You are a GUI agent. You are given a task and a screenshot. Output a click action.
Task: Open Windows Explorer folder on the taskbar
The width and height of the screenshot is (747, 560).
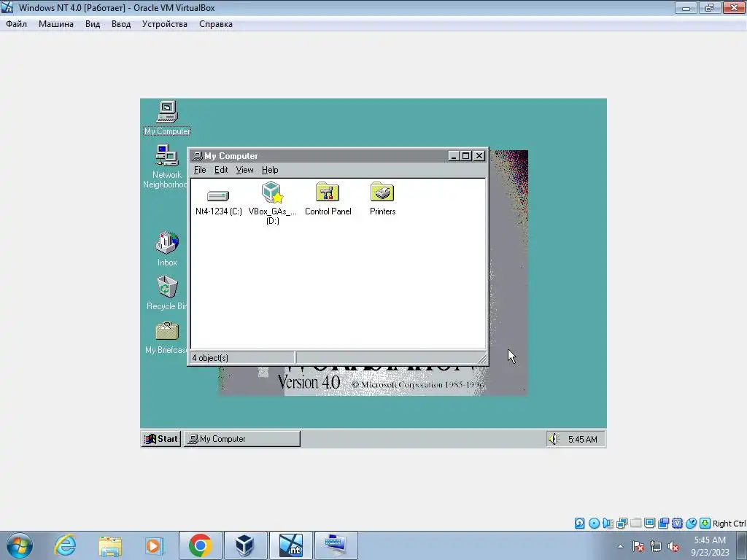[x=110, y=545]
